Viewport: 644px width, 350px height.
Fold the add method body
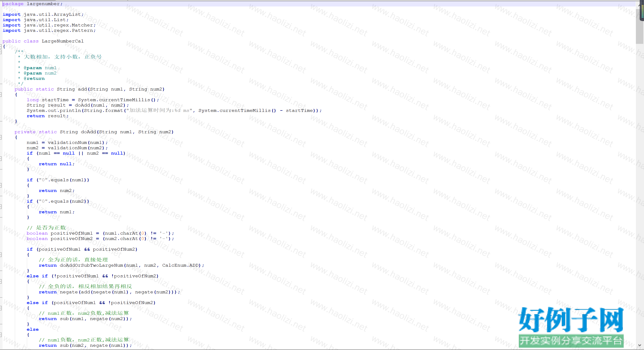pos(1,95)
